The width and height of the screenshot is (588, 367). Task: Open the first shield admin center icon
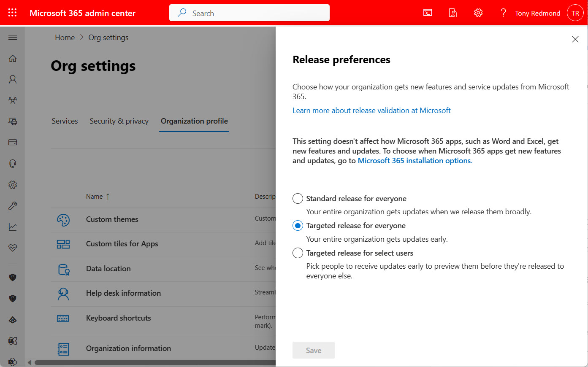pyautogui.click(x=13, y=278)
